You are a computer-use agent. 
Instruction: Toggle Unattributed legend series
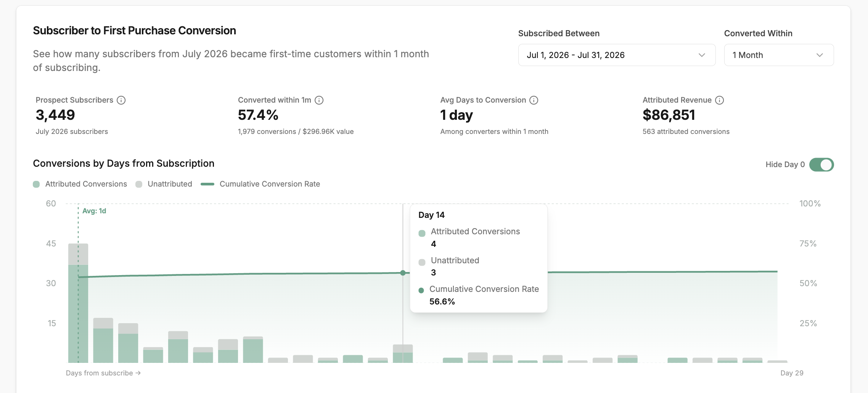[164, 184]
